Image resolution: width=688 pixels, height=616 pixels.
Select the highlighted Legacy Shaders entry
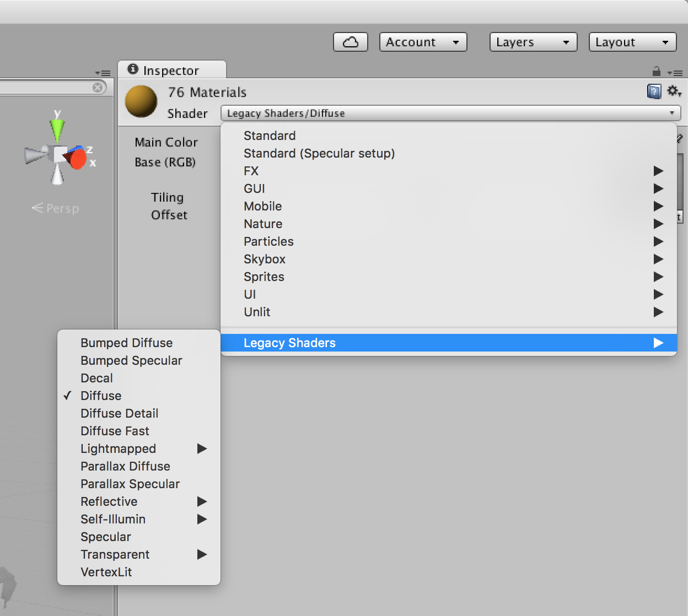click(x=449, y=343)
